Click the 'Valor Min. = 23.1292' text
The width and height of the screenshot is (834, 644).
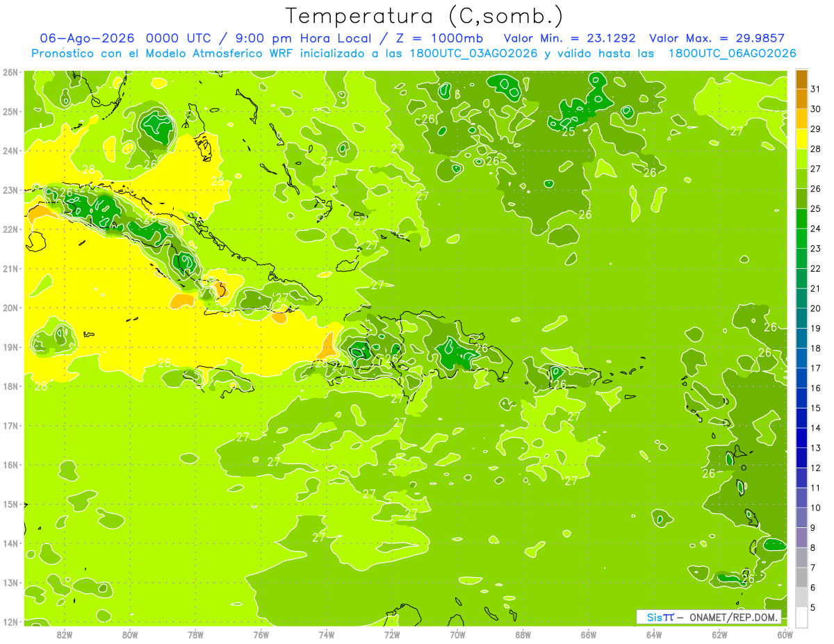click(571, 38)
